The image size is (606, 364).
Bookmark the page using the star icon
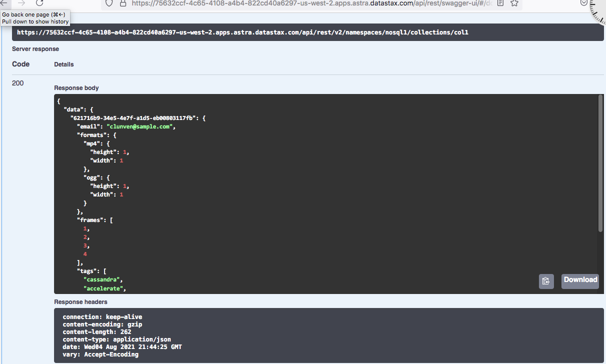tap(514, 3)
